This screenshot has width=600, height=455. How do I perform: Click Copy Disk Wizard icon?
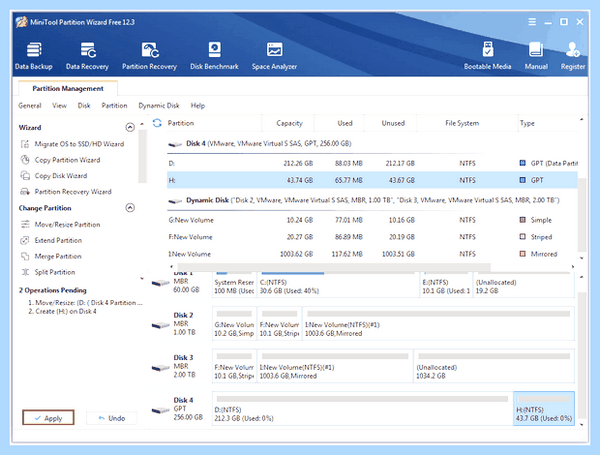pos(25,176)
